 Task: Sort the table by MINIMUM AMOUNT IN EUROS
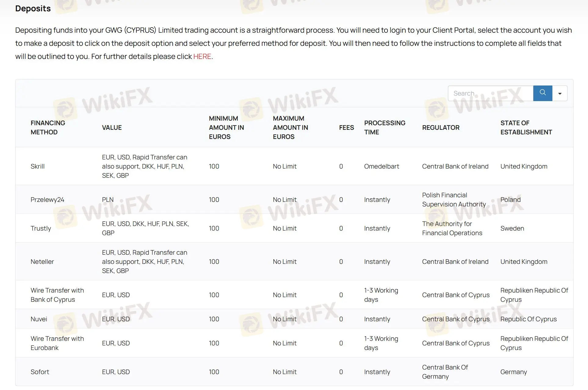coord(226,127)
